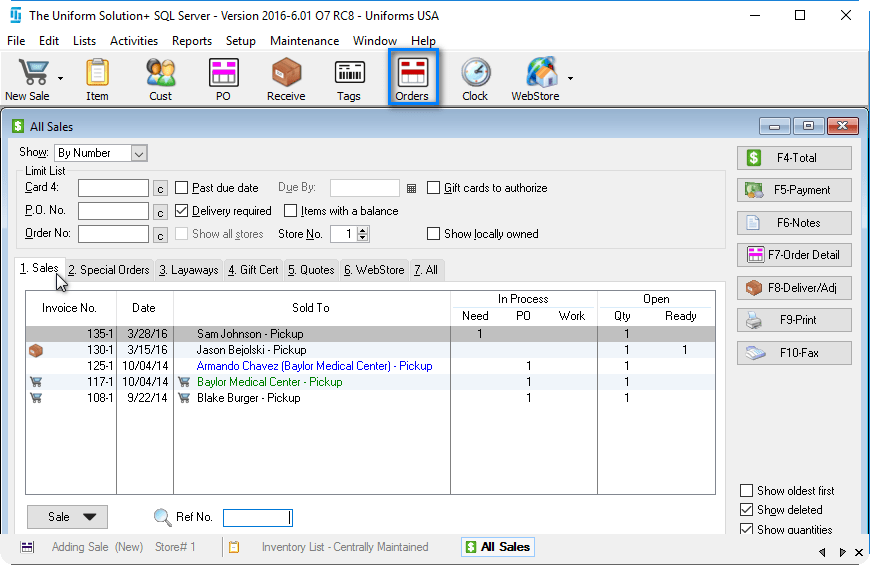
Task: Open the Item toolbar icon
Action: 97,79
